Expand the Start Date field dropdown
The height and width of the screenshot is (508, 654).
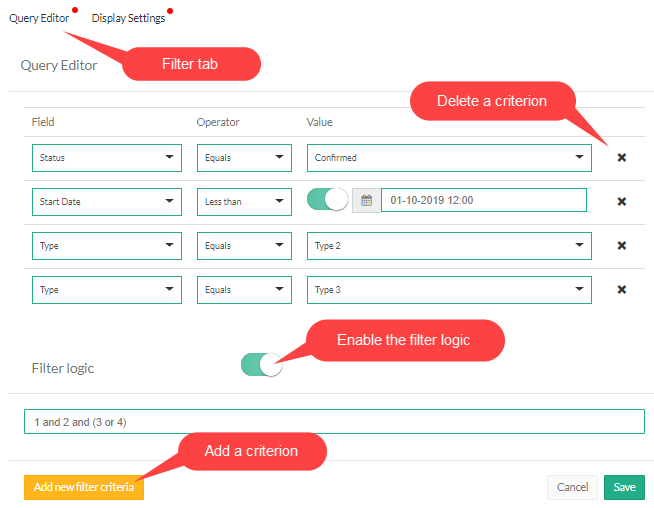click(x=106, y=202)
